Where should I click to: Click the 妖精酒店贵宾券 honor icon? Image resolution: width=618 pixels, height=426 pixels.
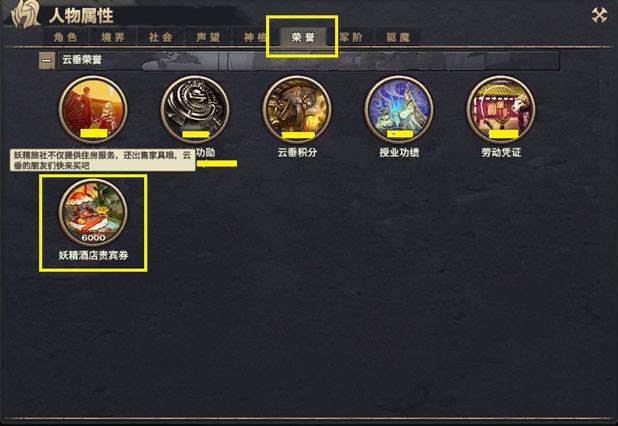(x=93, y=212)
